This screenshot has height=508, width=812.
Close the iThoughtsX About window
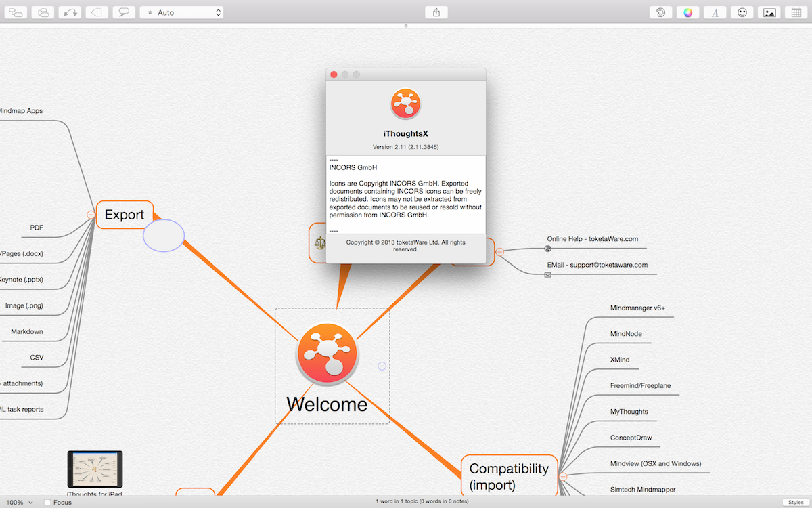click(334, 75)
